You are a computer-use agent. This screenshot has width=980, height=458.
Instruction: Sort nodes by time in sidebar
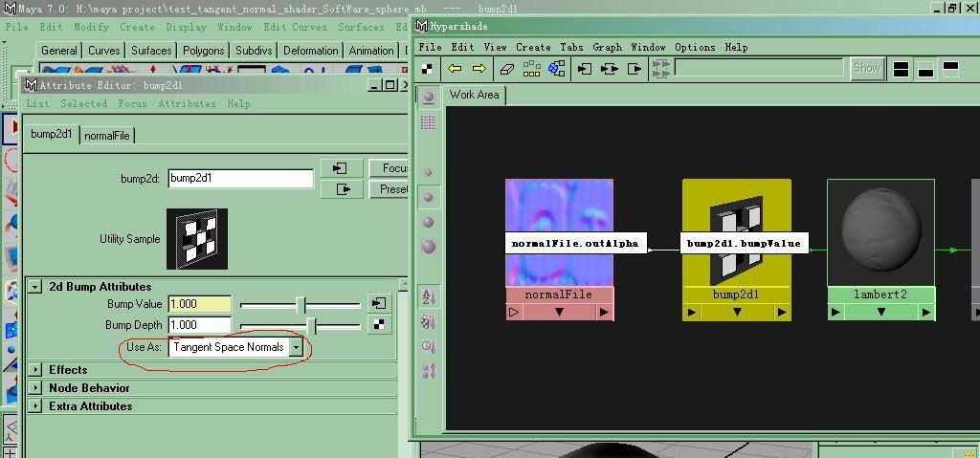(x=429, y=346)
